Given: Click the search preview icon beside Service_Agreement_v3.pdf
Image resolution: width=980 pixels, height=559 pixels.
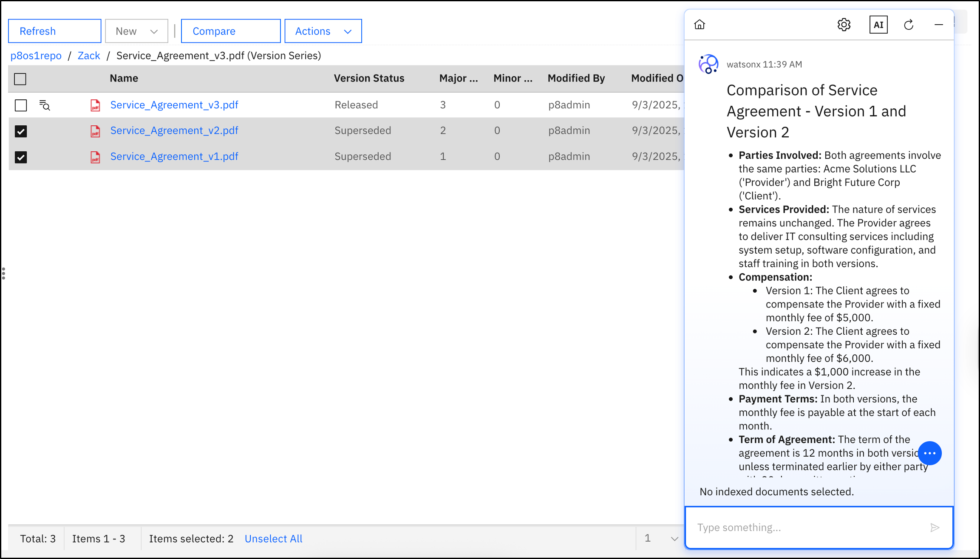Looking at the screenshot, I should [45, 105].
